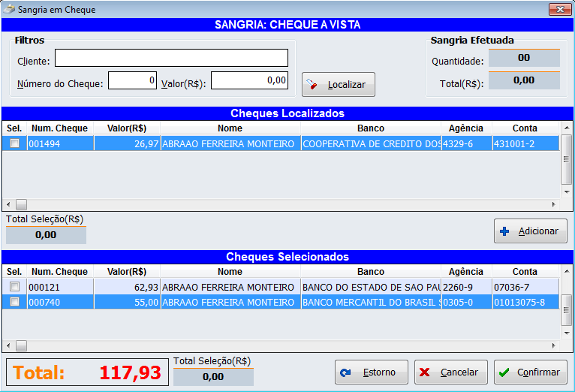This screenshot has height=392, width=575.
Task: Focus the Cliente filter field
Action: pos(171,59)
